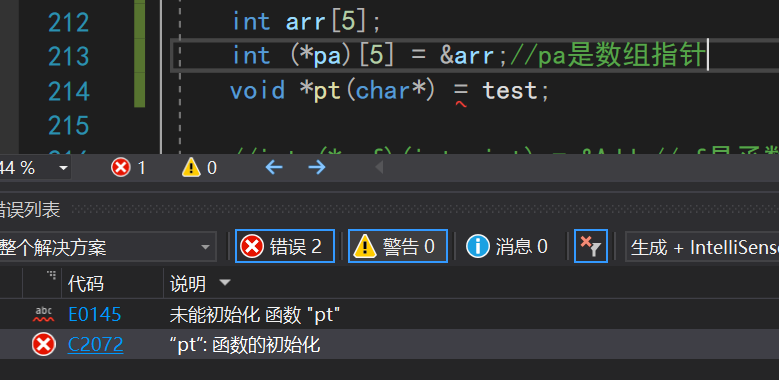Toggle the 警告 0 filter button
The height and width of the screenshot is (380, 779).
click(397, 246)
